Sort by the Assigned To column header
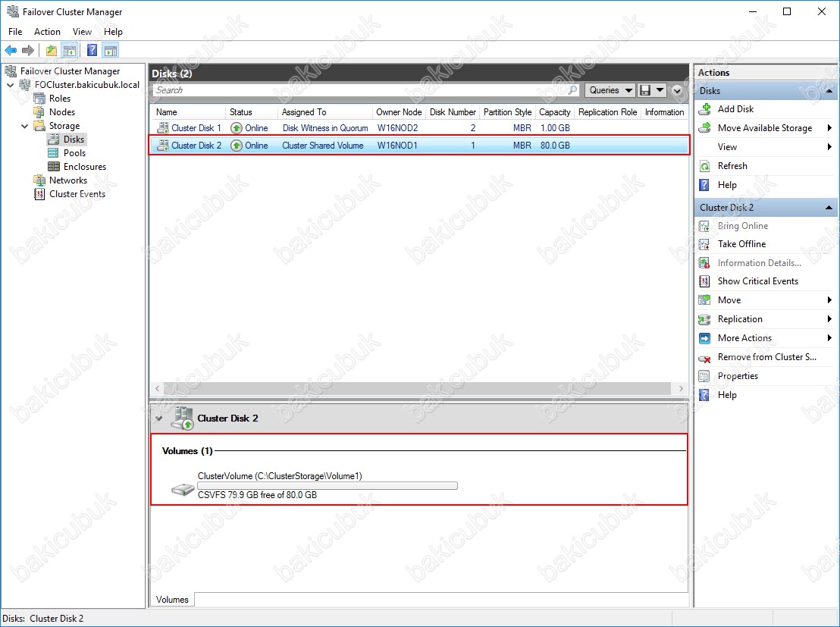Image resolution: width=840 pixels, height=627 pixels. click(324, 112)
